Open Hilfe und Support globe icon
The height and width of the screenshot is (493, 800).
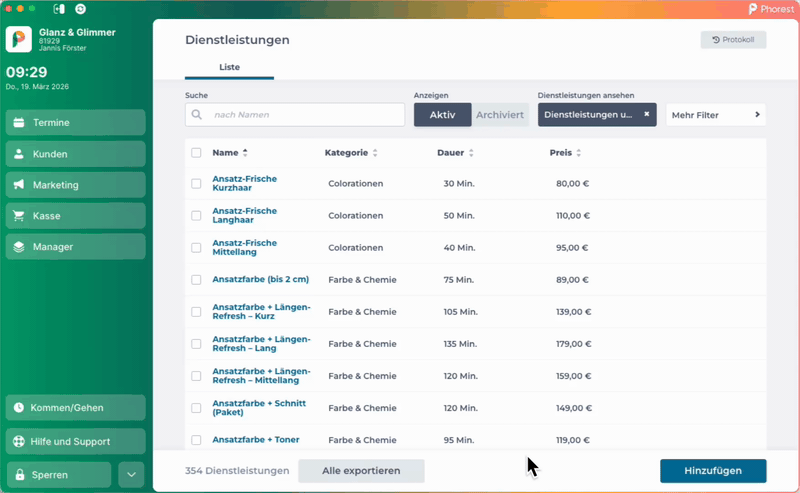(19, 442)
